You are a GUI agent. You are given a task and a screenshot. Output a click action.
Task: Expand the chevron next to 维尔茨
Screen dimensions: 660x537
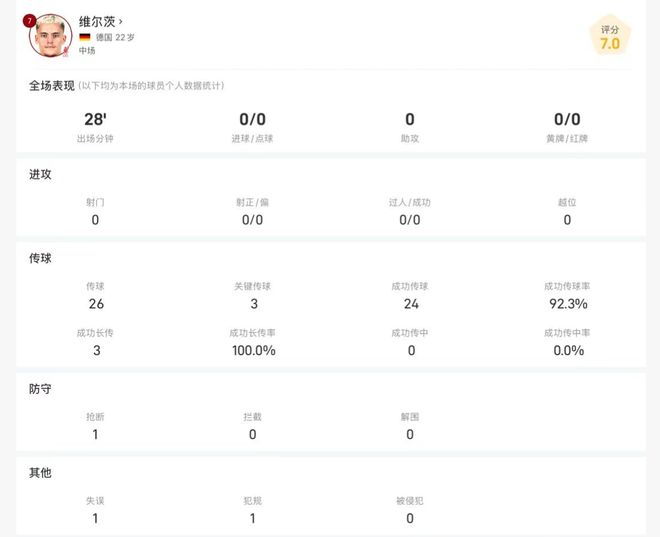[x=121, y=21]
